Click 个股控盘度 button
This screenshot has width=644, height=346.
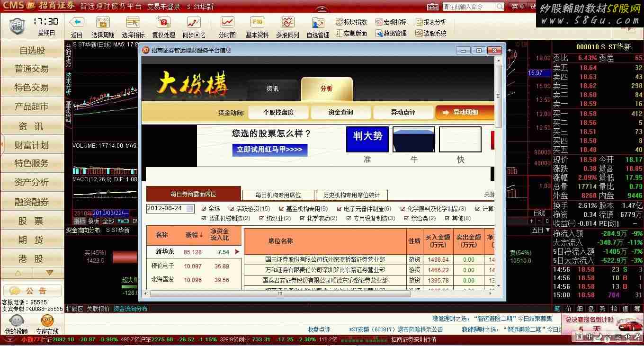(278, 112)
